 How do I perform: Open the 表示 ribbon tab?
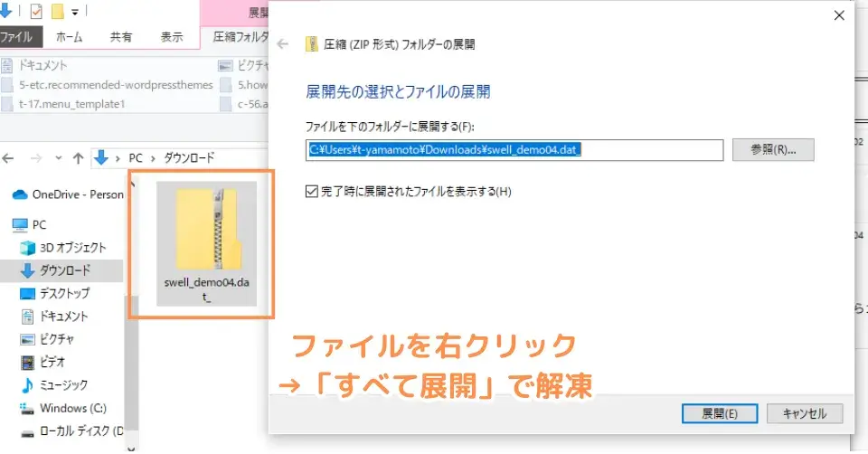coord(172,37)
